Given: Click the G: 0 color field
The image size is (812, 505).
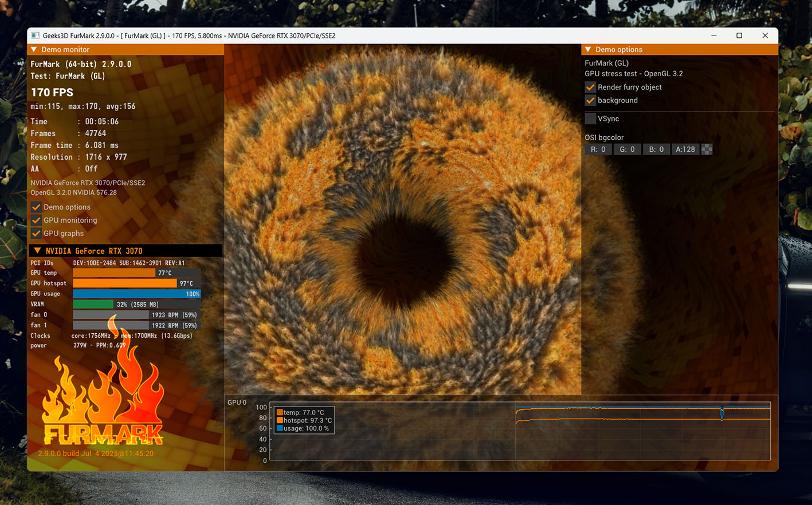Looking at the screenshot, I should [627, 149].
